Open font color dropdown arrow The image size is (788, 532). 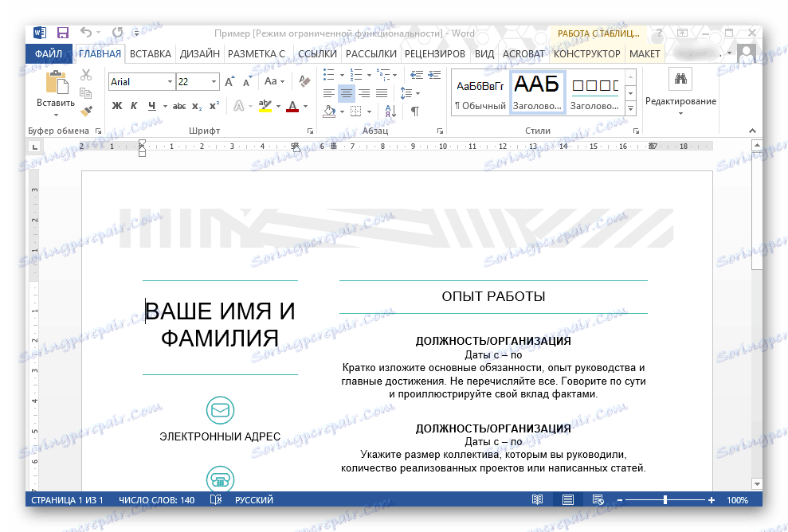(305, 106)
